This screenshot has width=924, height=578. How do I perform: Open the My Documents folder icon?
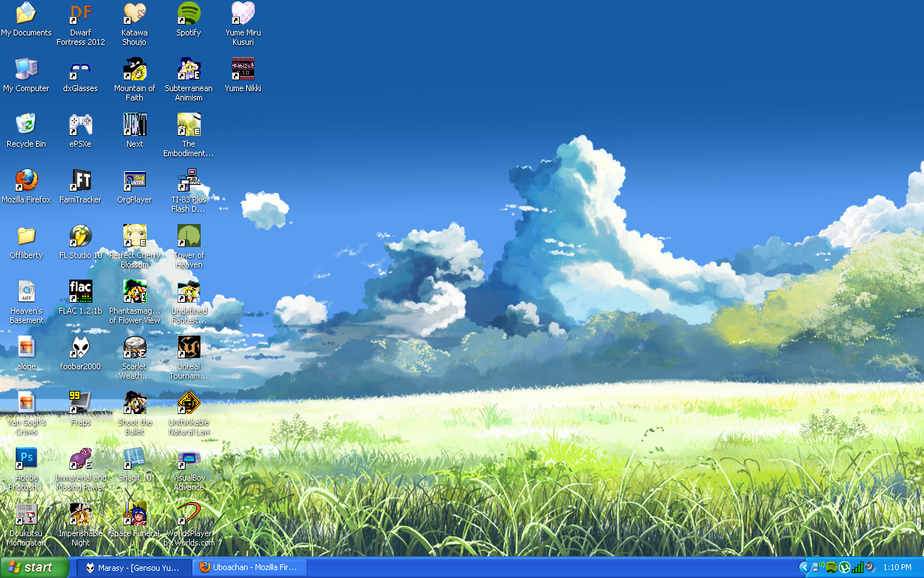(26, 13)
